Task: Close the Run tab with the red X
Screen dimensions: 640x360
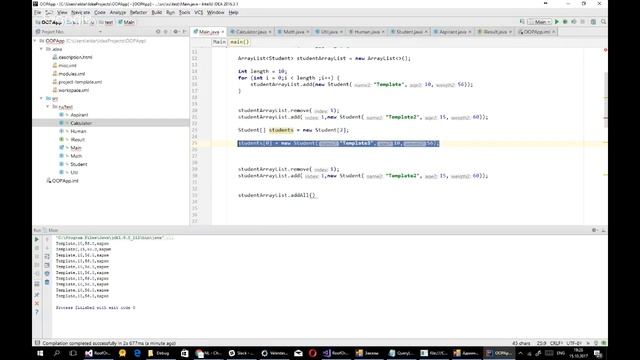Action: (37, 304)
